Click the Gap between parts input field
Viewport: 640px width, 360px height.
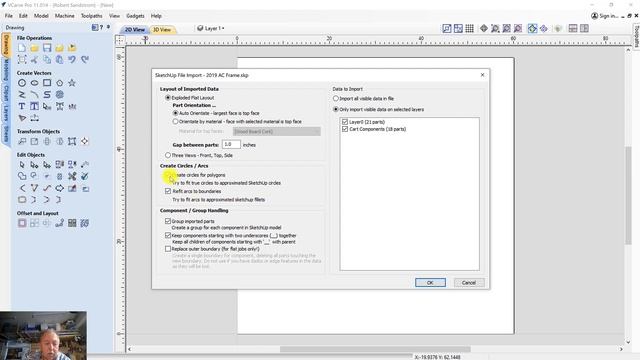coord(231,144)
